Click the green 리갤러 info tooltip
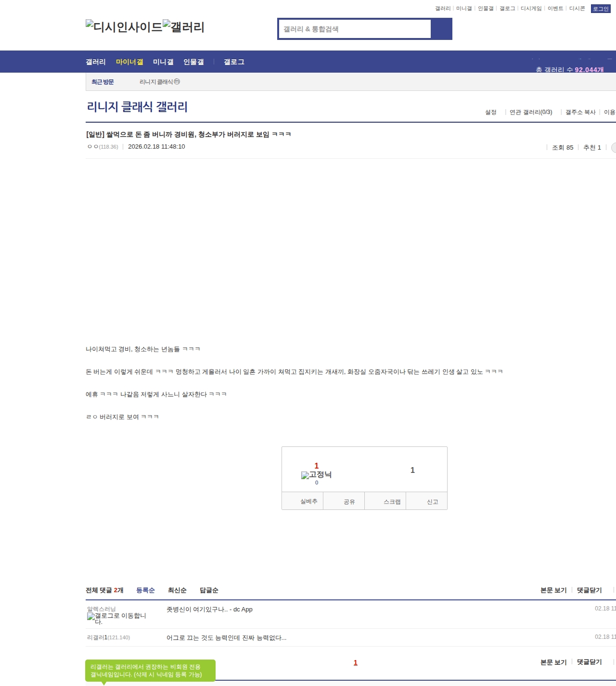Image resolution: width=616 pixels, height=686 pixels. click(x=151, y=671)
